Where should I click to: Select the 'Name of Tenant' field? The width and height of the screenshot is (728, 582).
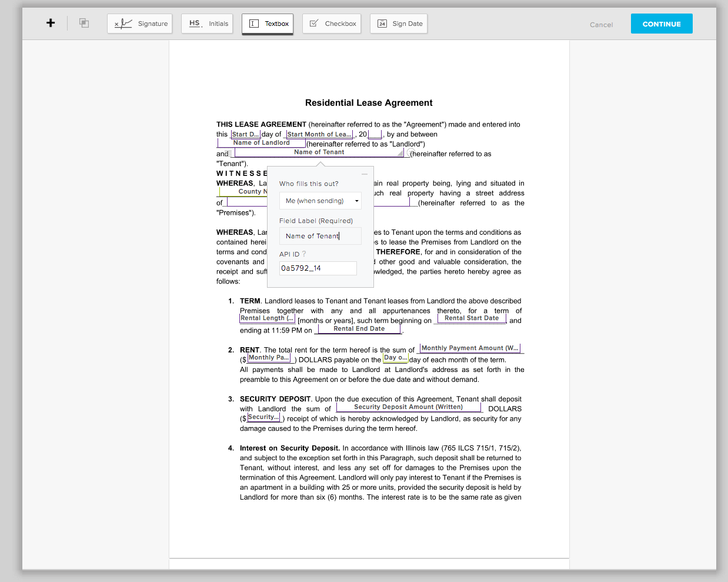click(x=319, y=152)
